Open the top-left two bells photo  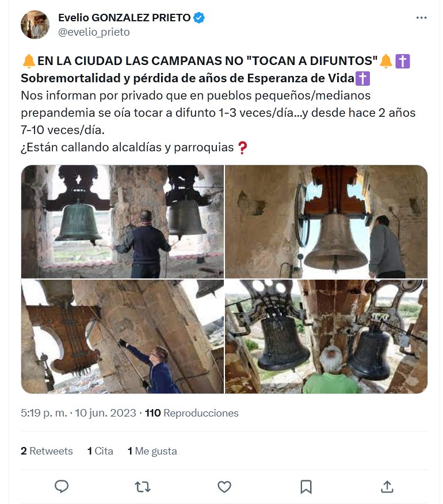(123, 222)
